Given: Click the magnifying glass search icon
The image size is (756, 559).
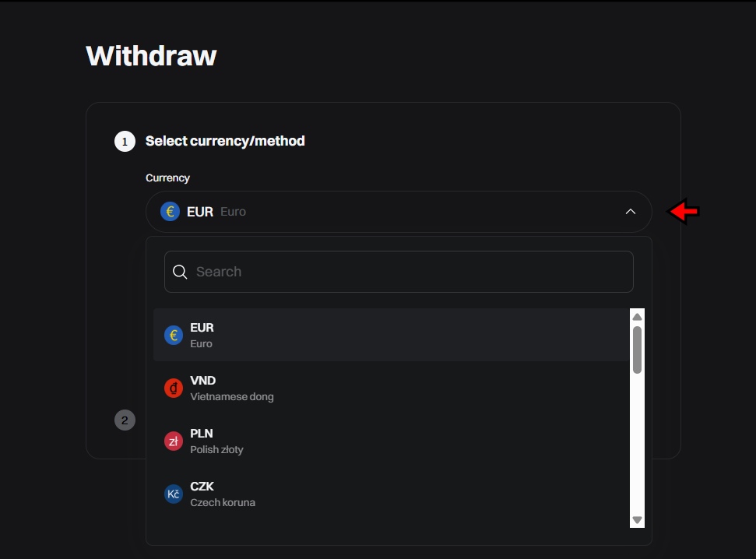Looking at the screenshot, I should (x=180, y=271).
